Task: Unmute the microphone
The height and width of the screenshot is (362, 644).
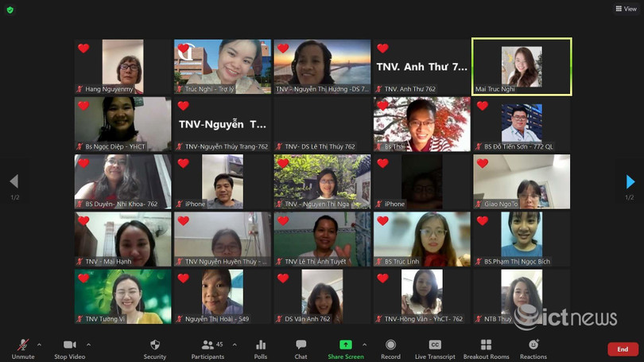Action: tap(23, 348)
